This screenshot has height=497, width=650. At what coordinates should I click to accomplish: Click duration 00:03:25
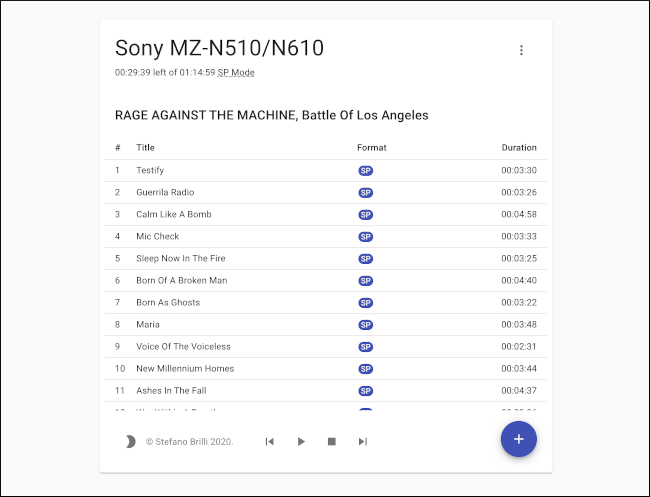click(519, 258)
